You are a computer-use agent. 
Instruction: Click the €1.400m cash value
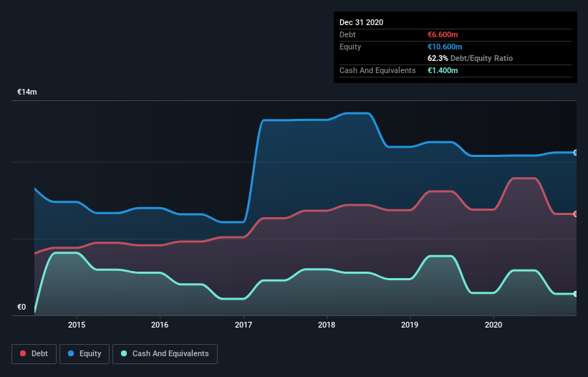pyautogui.click(x=443, y=70)
